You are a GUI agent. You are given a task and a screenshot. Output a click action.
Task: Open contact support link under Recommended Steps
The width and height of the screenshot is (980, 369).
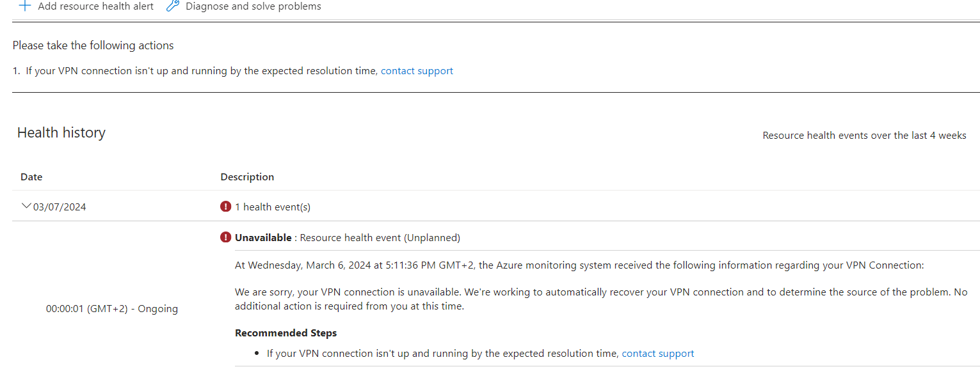pyautogui.click(x=658, y=354)
